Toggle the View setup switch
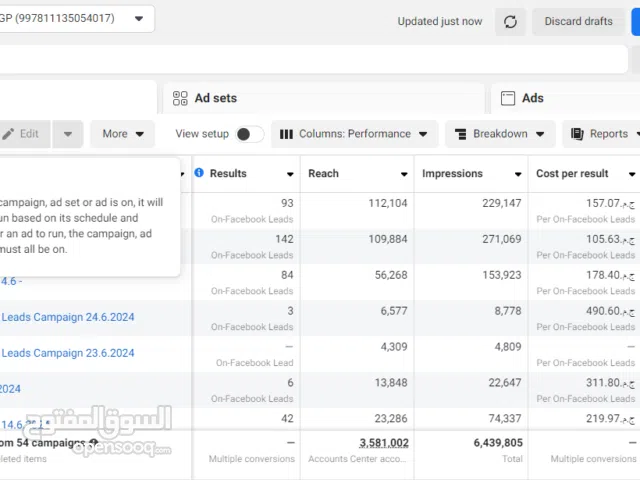Screen dimensions: 640x480 249,134
